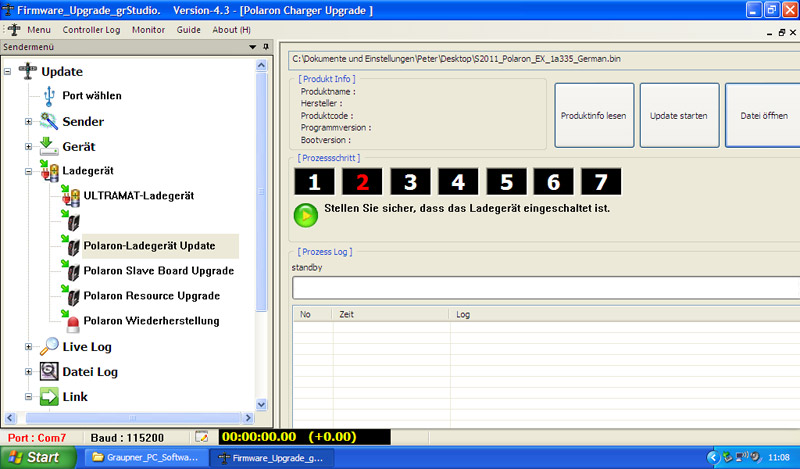Click the Log column header
Screen dimensions: 800x469
625,314
